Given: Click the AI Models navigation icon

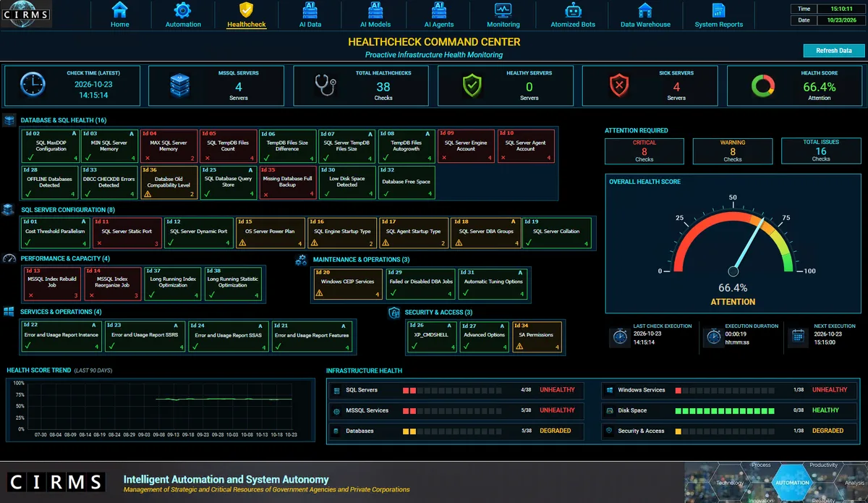Looking at the screenshot, I should tap(375, 10).
